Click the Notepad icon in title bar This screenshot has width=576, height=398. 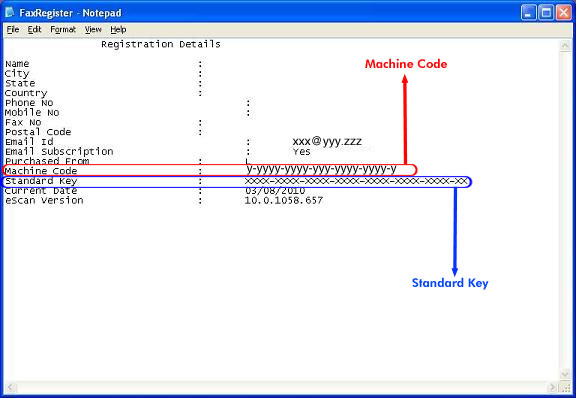pos(10,12)
